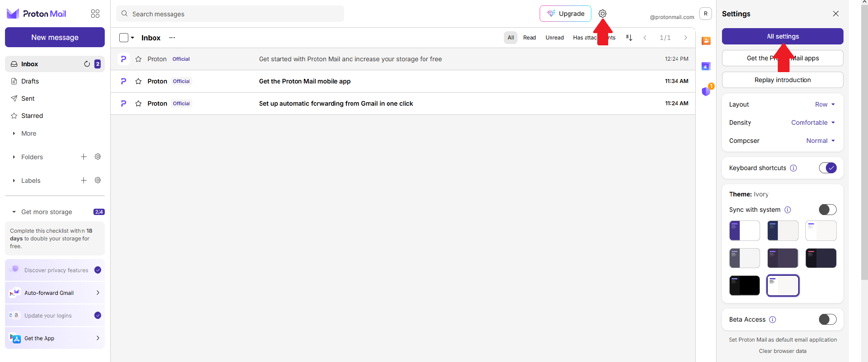Open select-all dropdown arrow beside checkbox
This screenshot has height=362, width=868.
click(x=132, y=38)
